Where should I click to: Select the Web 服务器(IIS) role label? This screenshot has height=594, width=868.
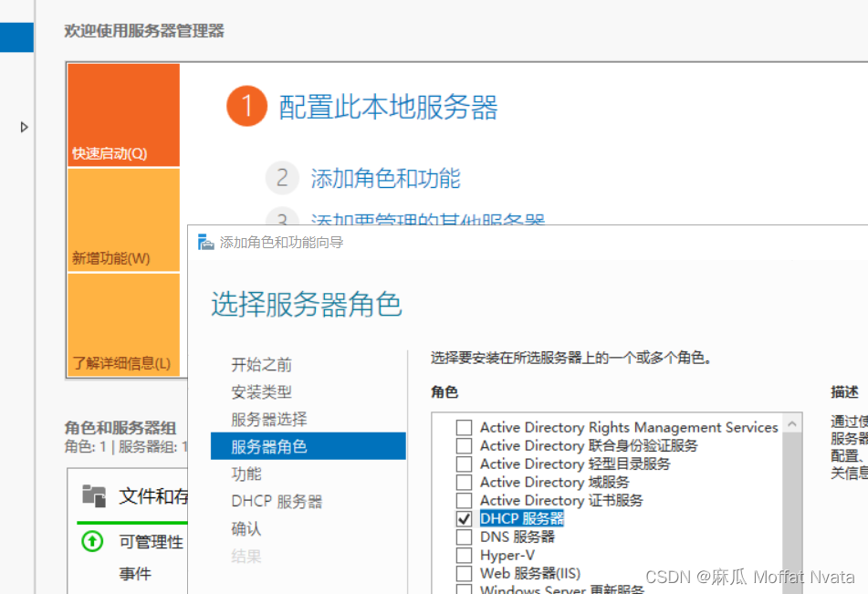pyautogui.click(x=530, y=574)
